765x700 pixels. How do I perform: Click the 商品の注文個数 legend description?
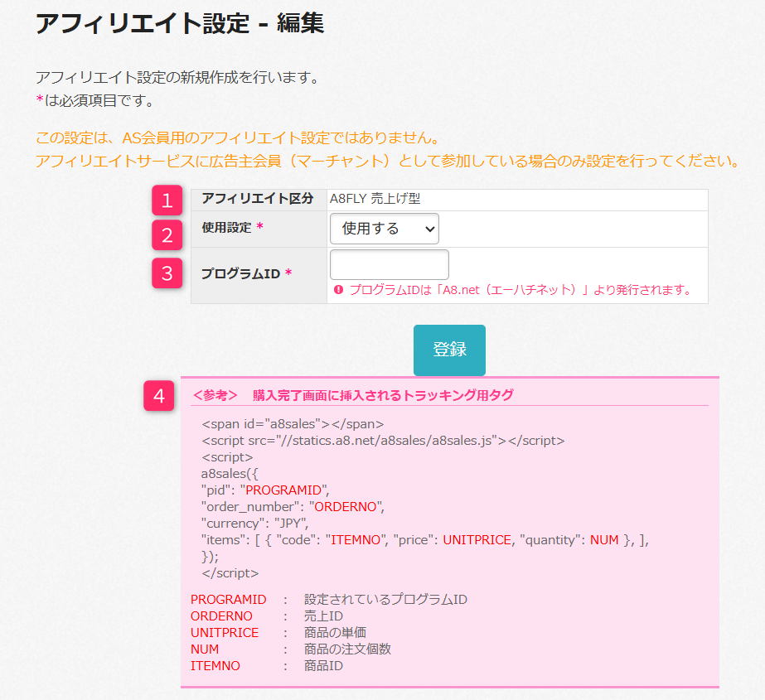pos(347,649)
